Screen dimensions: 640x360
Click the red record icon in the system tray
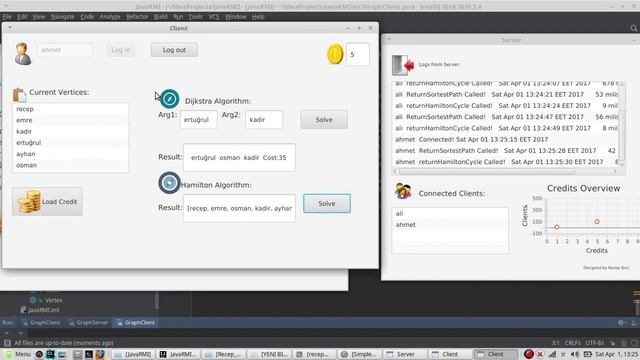click(529, 354)
